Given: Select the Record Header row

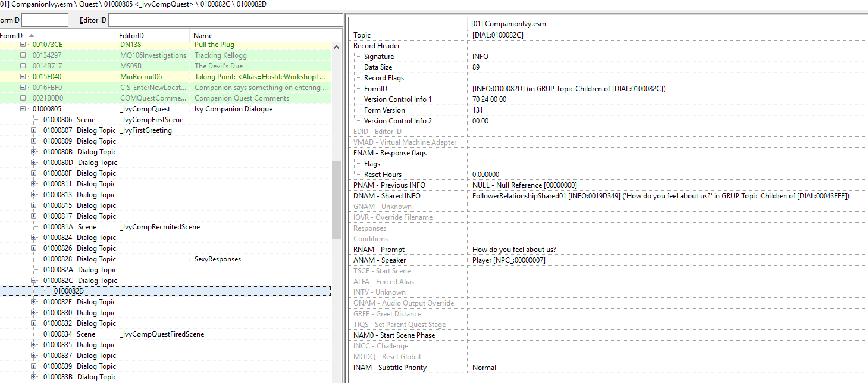Looking at the screenshot, I should tap(608, 46).
